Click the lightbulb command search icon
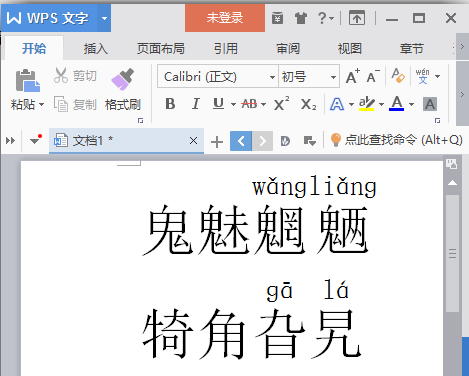This screenshot has width=469, height=376. [x=336, y=140]
